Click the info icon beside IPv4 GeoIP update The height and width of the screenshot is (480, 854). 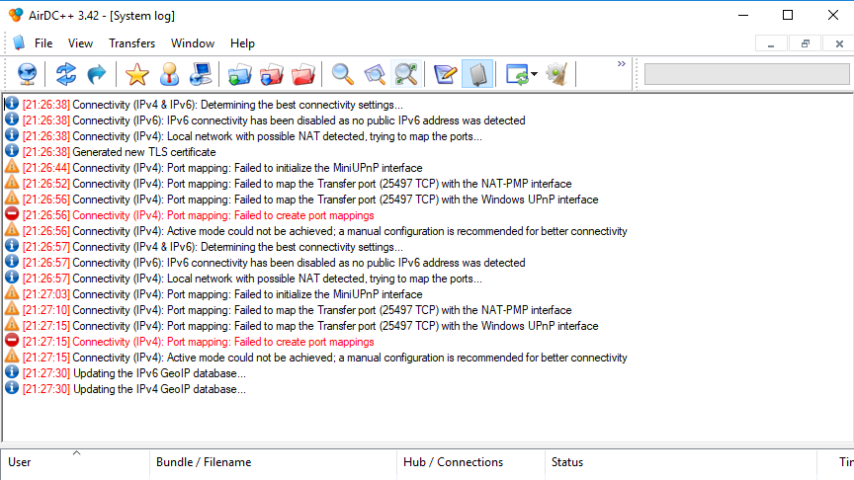coord(12,388)
